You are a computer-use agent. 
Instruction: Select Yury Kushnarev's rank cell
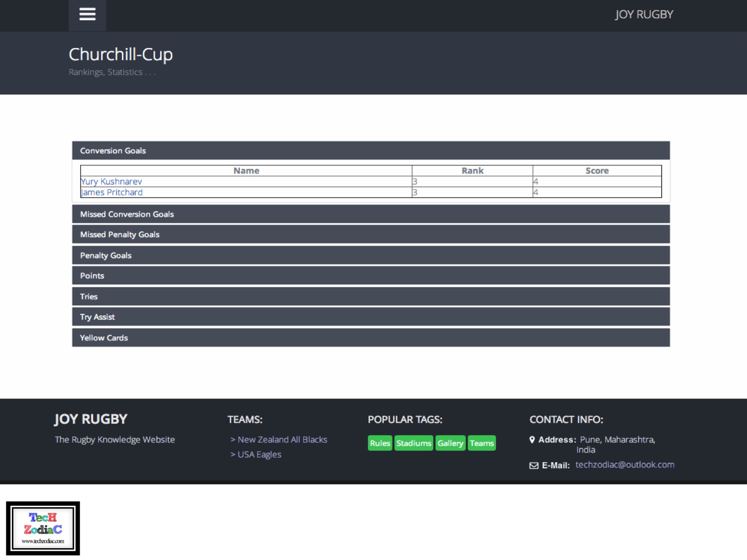click(473, 182)
